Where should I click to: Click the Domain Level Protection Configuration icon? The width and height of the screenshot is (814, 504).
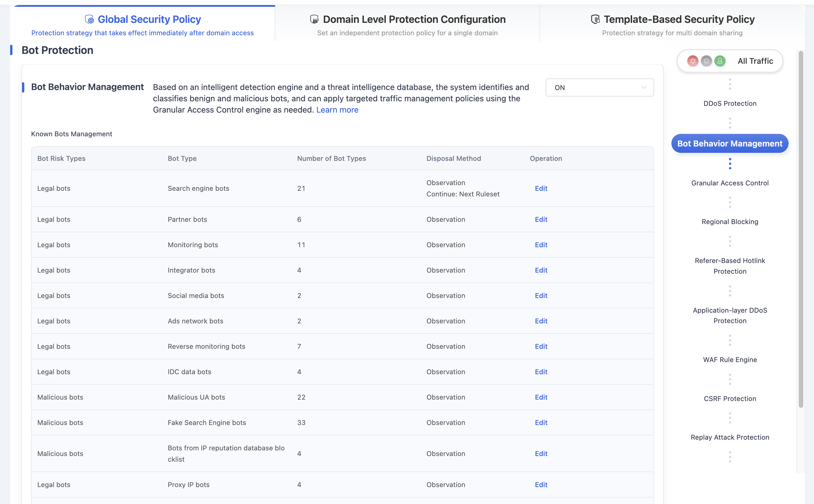[314, 19]
